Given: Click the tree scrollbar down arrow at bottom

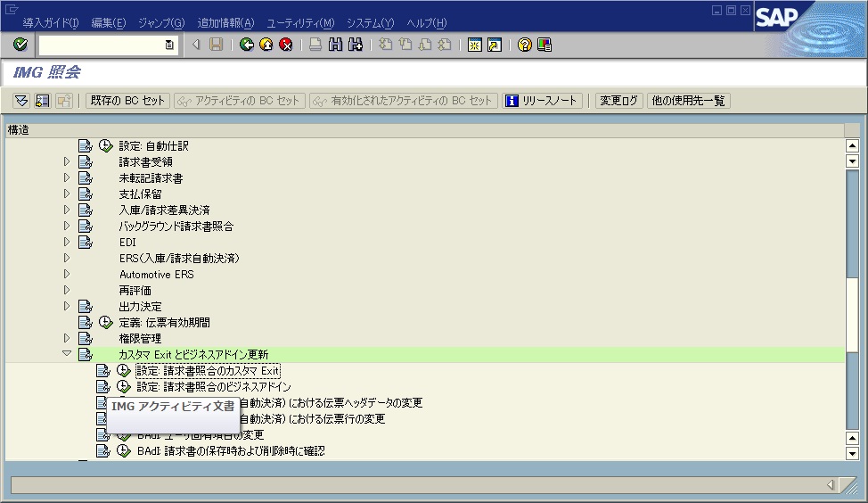Looking at the screenshot, I should (852, 453).
